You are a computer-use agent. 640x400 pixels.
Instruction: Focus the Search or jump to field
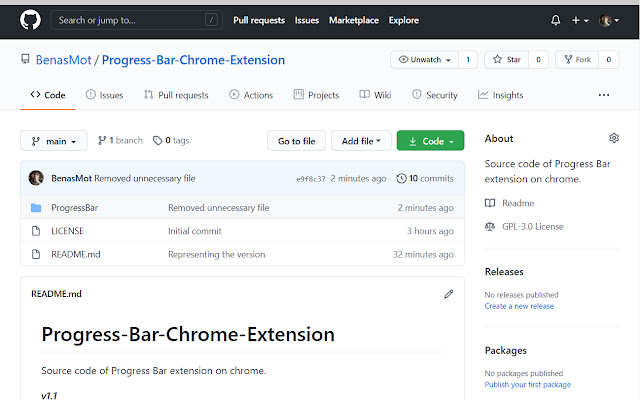136,20
